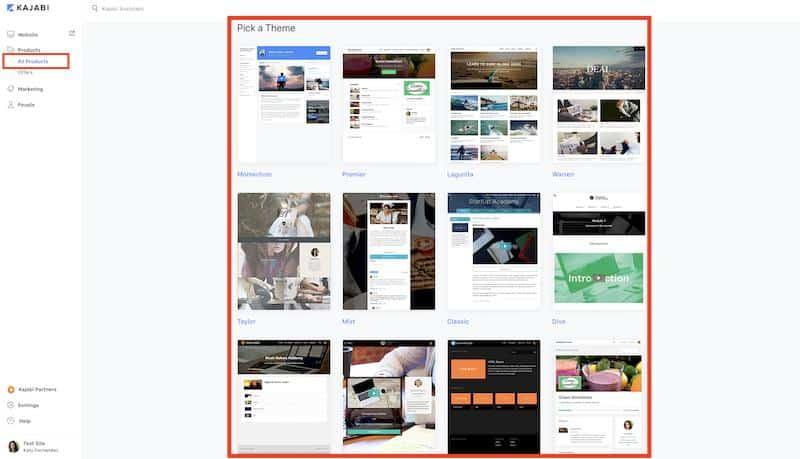Click the Premier theme name link

(x=354, y=174)
